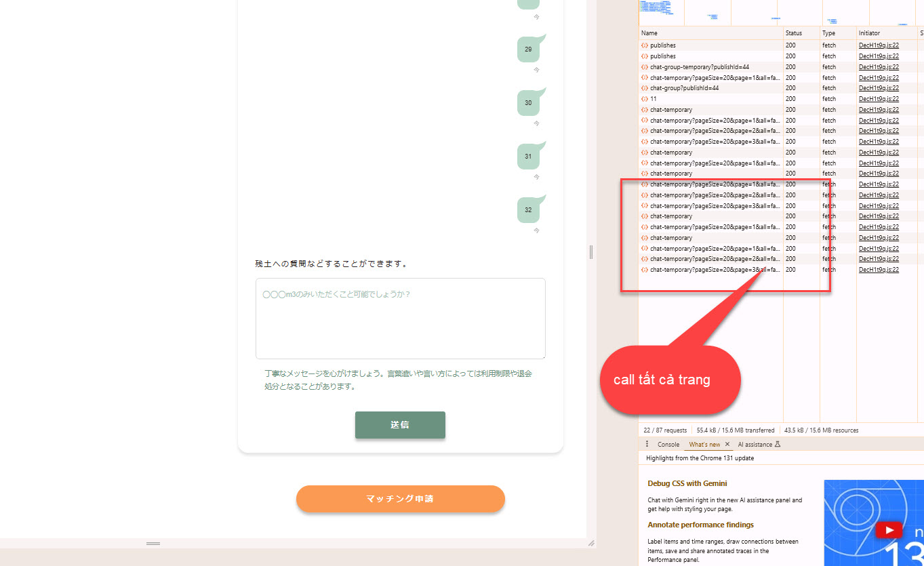The image size is (924, 566).
Task: Select the message bubble labeled 30
Action: 529,103
